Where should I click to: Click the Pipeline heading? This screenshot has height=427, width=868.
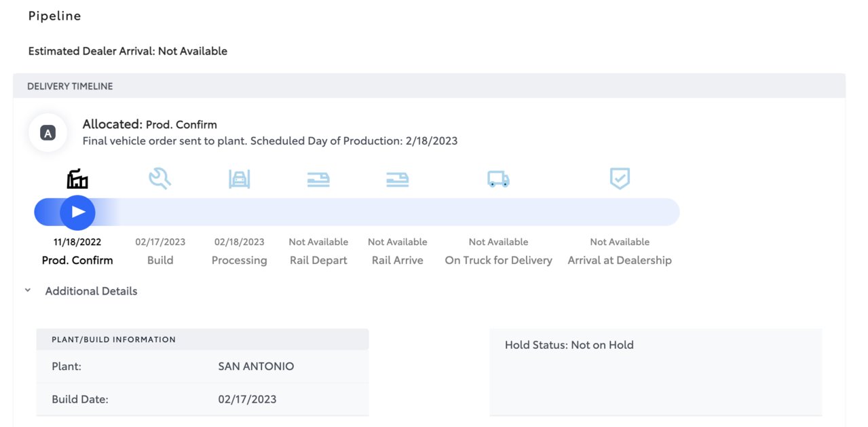point(54,16)
